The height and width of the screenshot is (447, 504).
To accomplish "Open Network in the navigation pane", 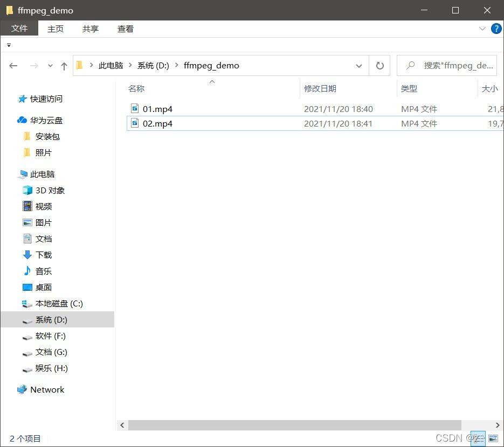I will (x=47, y=389).
